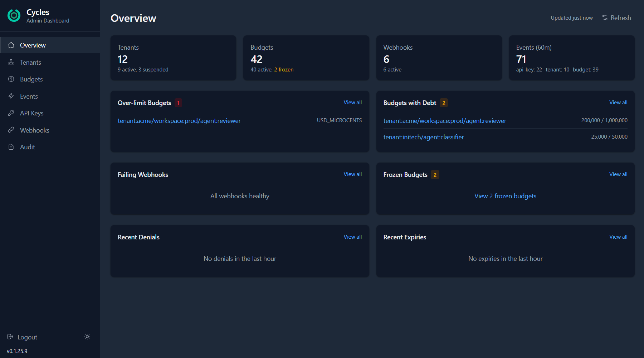644x358 pixels.
Task: Click the '2 frozen' text in Budgets card
Action: click(x=284, y=70)
